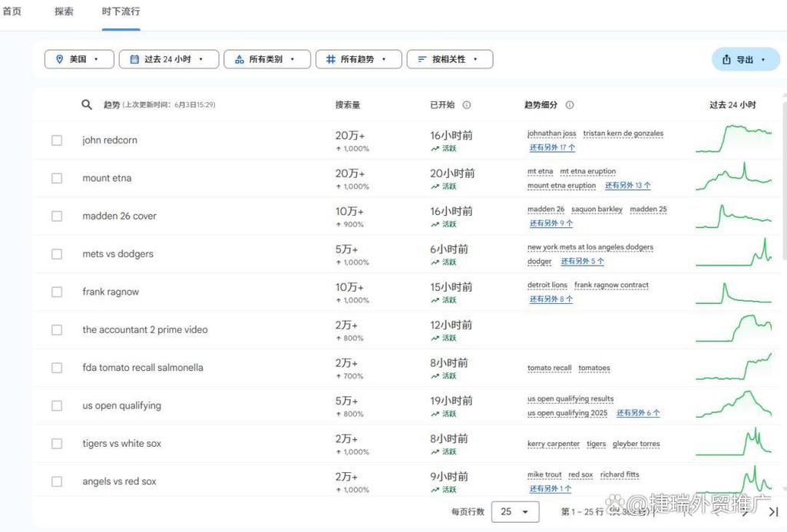Select the tigers vs white sox checkbox
Viewport: 787px width, 532px height.
[57, 443]
